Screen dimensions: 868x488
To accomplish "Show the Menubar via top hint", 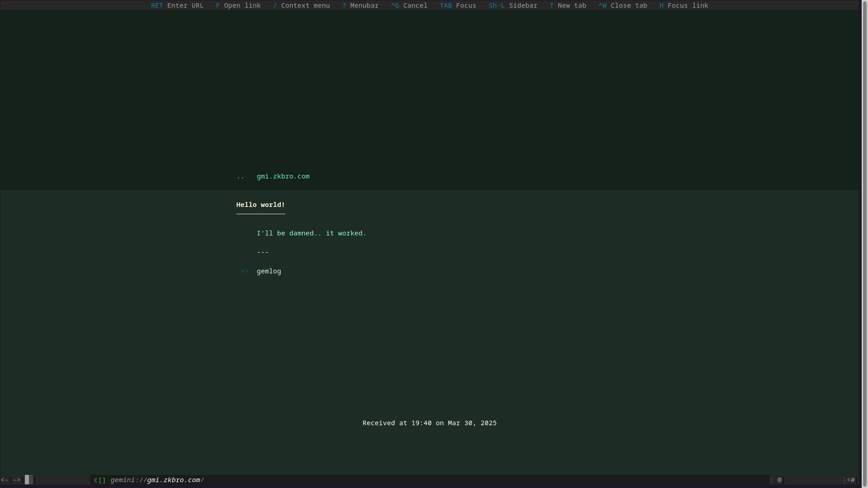I will 360,5.
